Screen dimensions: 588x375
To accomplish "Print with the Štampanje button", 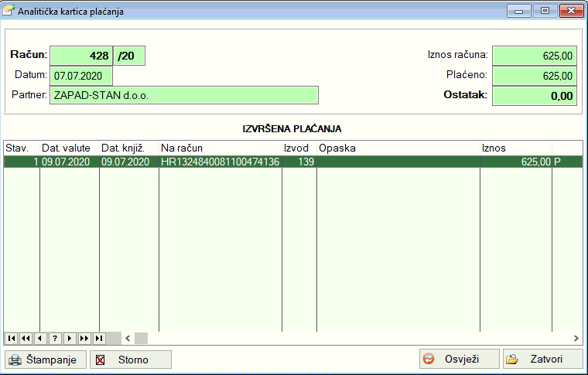I will click(46, 360).
